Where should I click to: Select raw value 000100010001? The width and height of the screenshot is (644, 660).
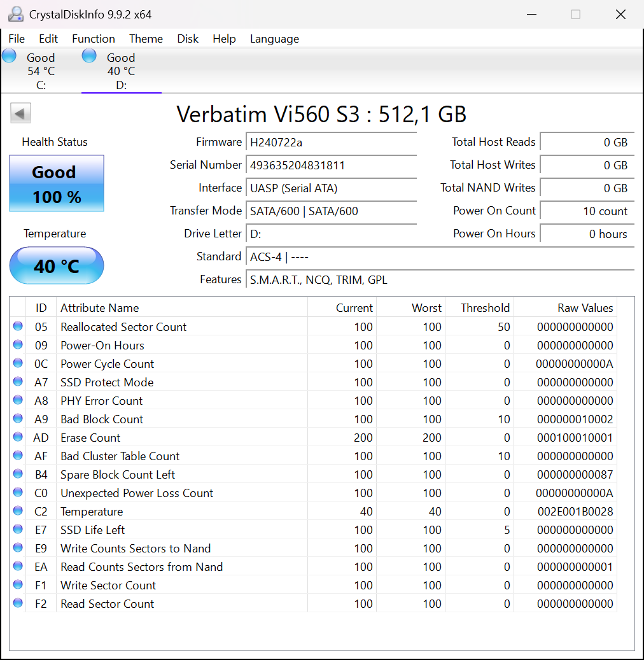575,438
